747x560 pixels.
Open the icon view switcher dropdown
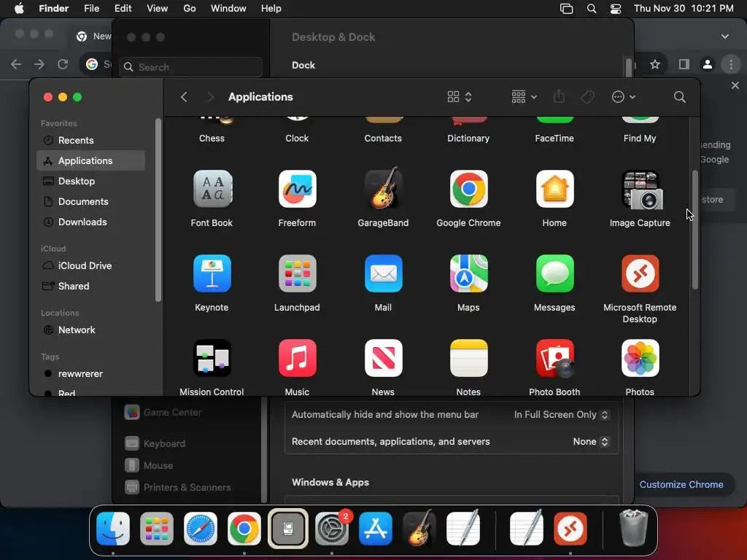click(x=460, y=97)
